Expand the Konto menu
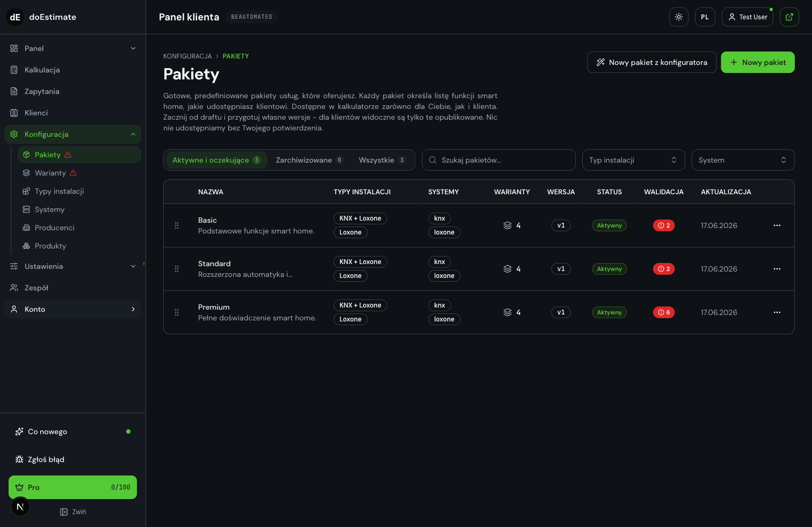 (73, 309)
